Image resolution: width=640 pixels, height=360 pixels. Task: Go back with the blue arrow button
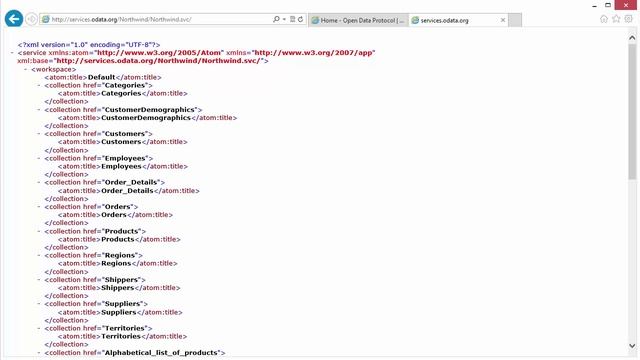(x=14, y=19)
